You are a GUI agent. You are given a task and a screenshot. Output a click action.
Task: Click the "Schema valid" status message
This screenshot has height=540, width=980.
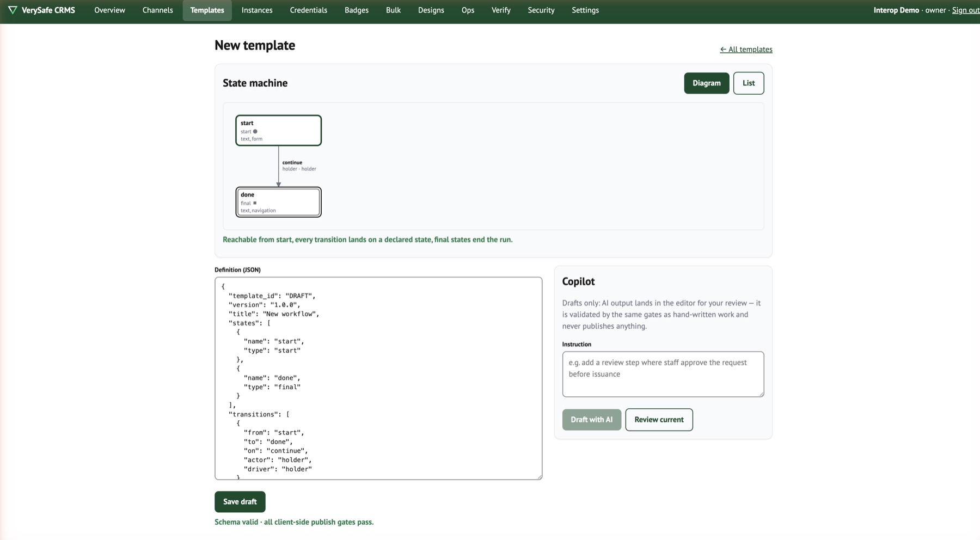tap(294, 522)
